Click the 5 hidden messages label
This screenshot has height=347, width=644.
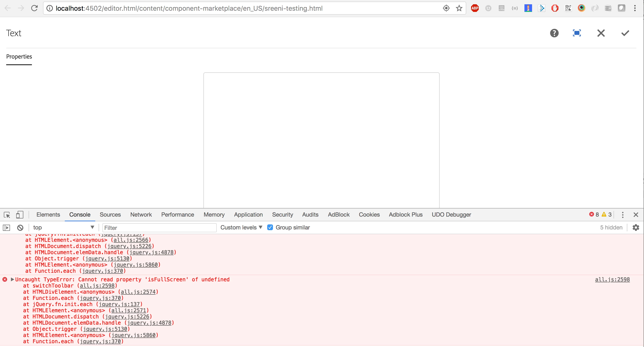tap(611, 227)
